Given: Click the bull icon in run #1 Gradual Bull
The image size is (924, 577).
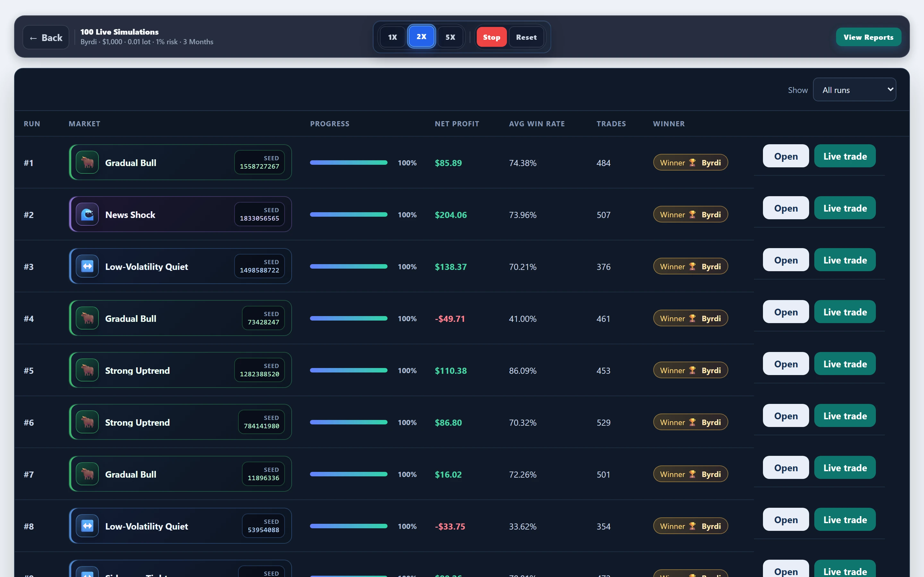Looking at the screenshot, I should pyautogui.click(x=87, y=163).
